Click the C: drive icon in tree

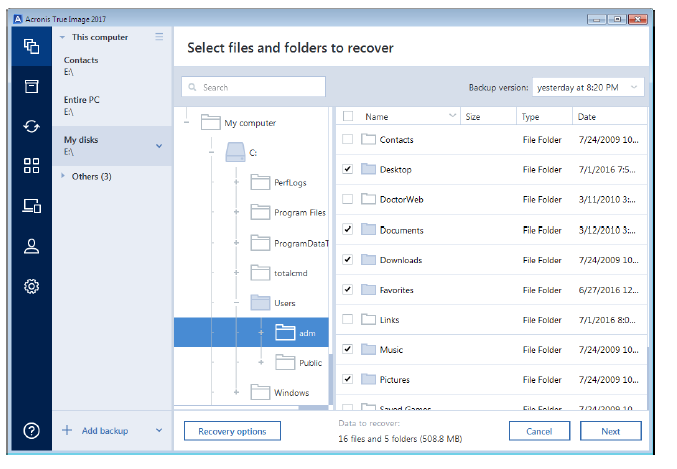pyautogui.click(x=235, y=152)
